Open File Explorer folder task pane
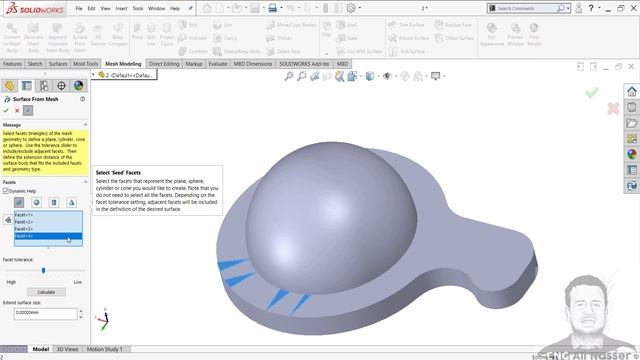This screenshot has width=640, height=360. point(632,123)
